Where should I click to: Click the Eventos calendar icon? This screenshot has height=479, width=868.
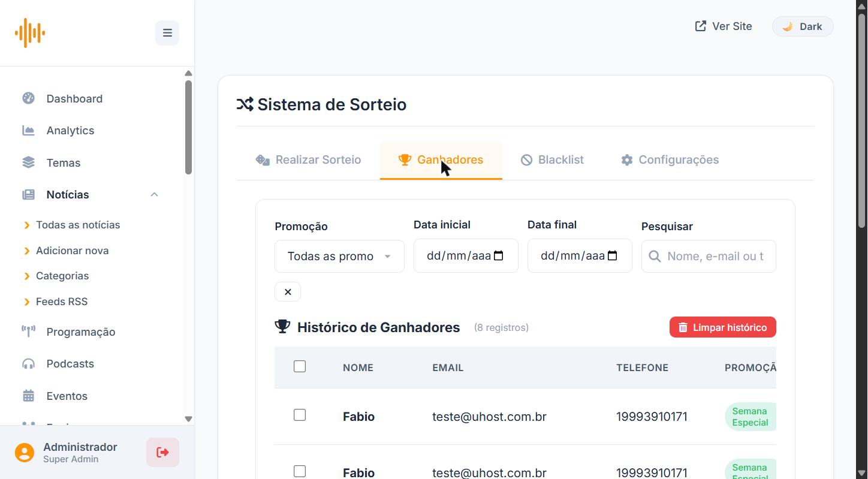(x=28, y=396)
